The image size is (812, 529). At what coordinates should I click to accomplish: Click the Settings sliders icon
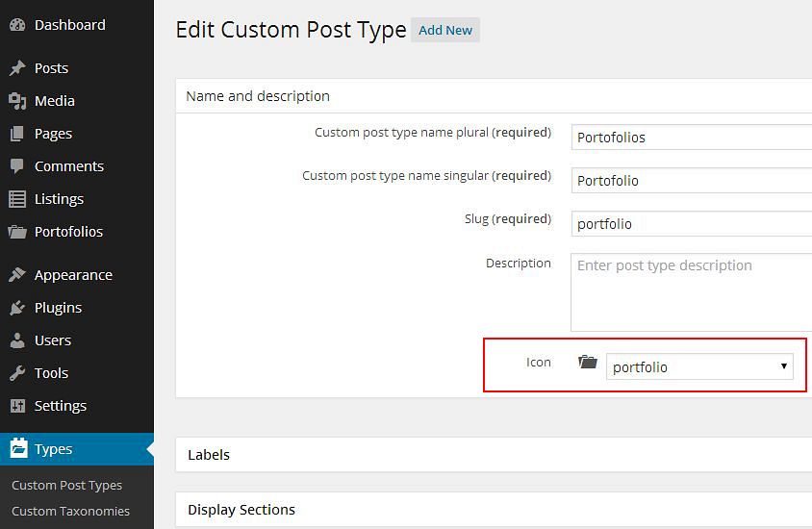click(x=17, y=406)
